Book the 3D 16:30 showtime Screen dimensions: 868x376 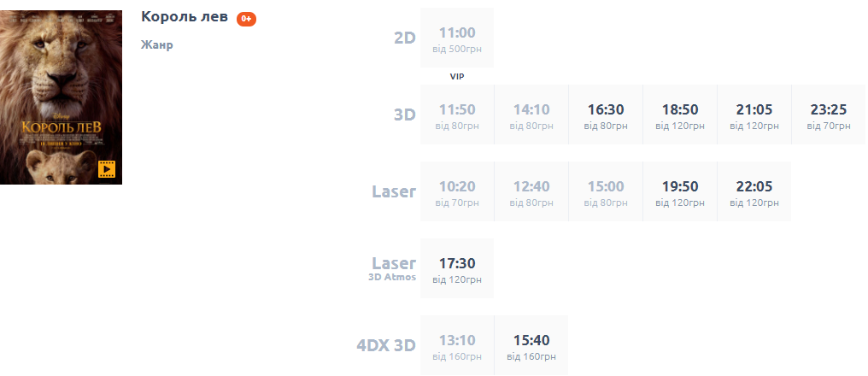click(606, 115)
